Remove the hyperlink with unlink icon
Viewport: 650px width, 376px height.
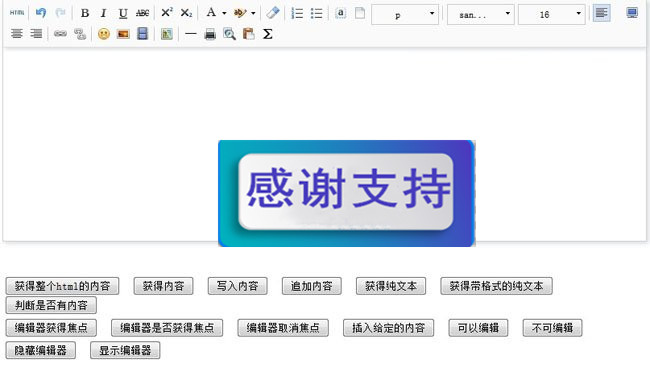pyautogui.click(x=80, y=34)
